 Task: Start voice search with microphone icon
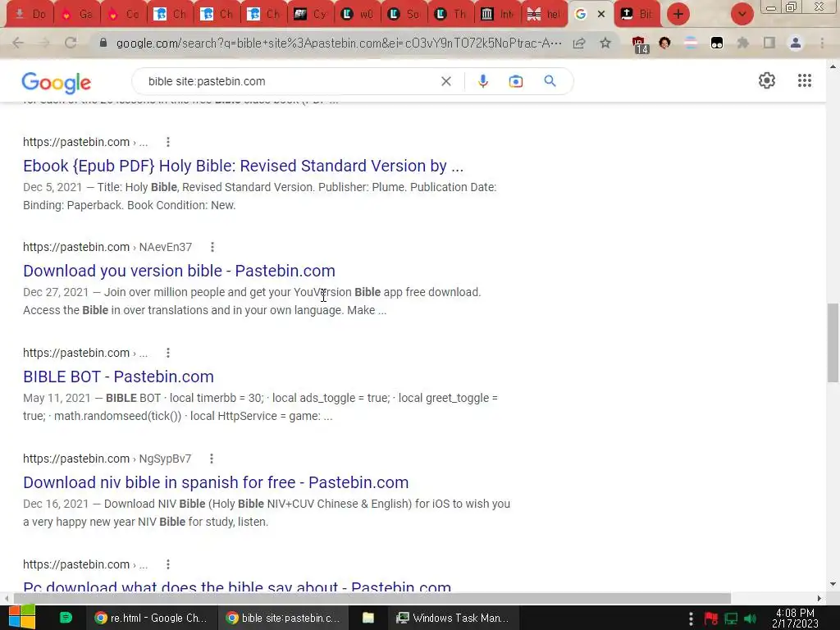point(482,81)
